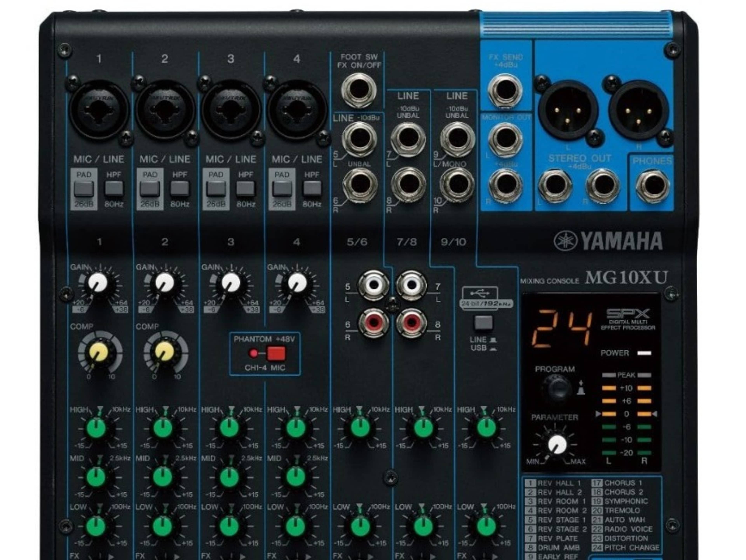Click the channel 3 MIC/LINE combo jack
The height and width of the screenshot is (560, 746).
point(231,110)
